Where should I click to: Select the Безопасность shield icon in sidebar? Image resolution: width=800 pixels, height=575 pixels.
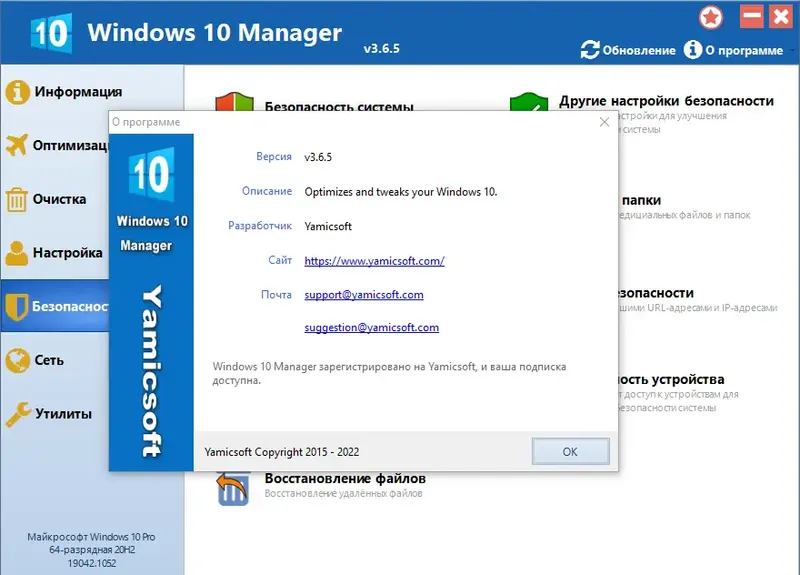(16, 306)
